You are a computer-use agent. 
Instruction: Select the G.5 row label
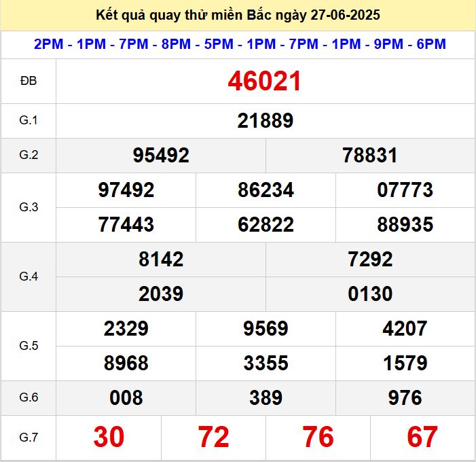pyautogui.click(x=29, y=346)
